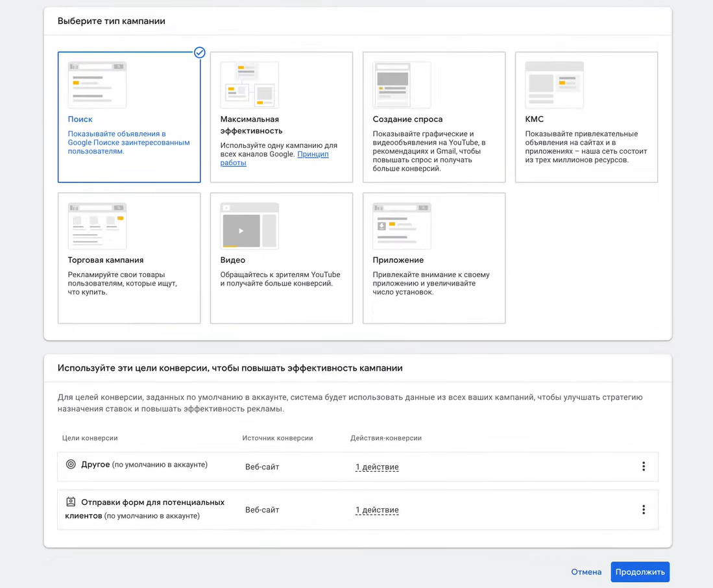This screenshot has width=713, height=588.
Task: Click the Максимальная эффективность thumbnail icon
Action: click(x=248, y=84)
